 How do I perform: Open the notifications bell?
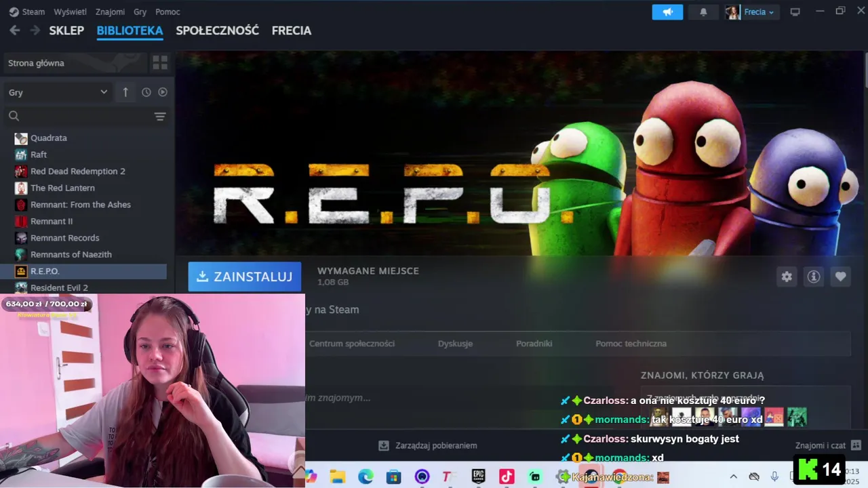[x=703, y=12]
